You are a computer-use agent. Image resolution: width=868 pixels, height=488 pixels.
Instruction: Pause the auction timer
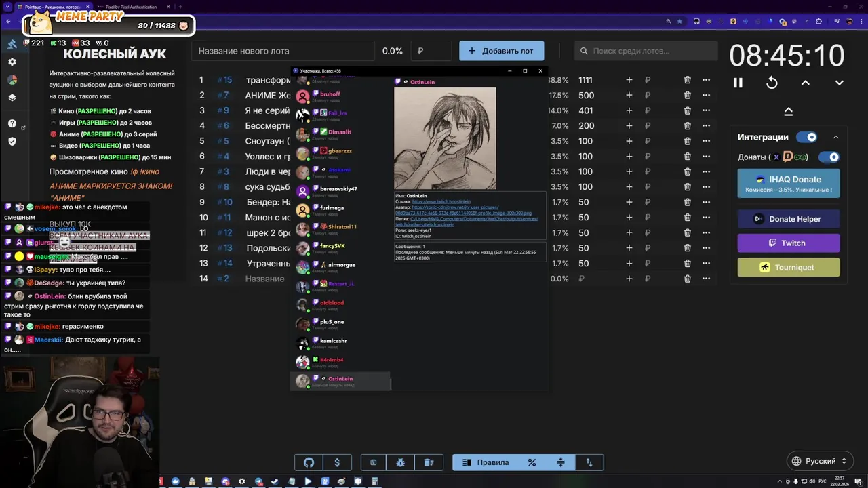click(738, 83)
